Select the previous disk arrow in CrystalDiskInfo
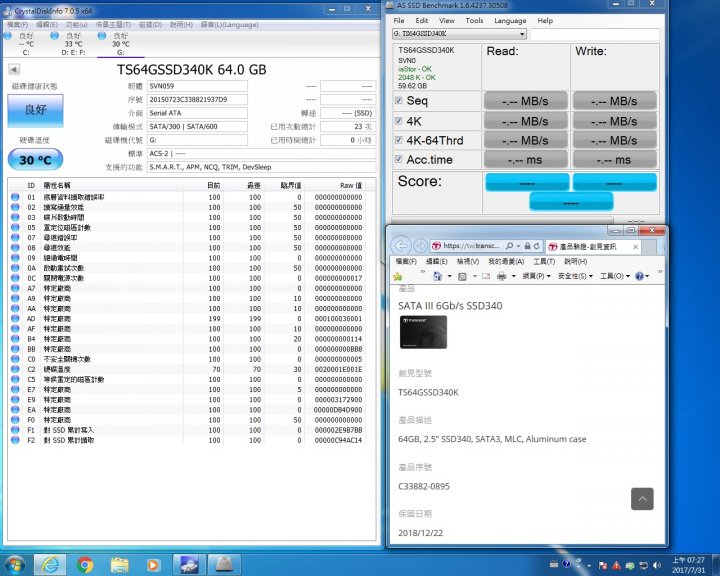This screenshot has width=720, height=576. tap(14, 69)
